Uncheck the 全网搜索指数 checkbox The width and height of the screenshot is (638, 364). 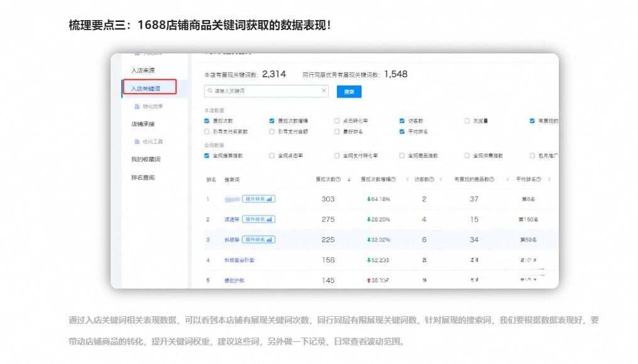207,155
